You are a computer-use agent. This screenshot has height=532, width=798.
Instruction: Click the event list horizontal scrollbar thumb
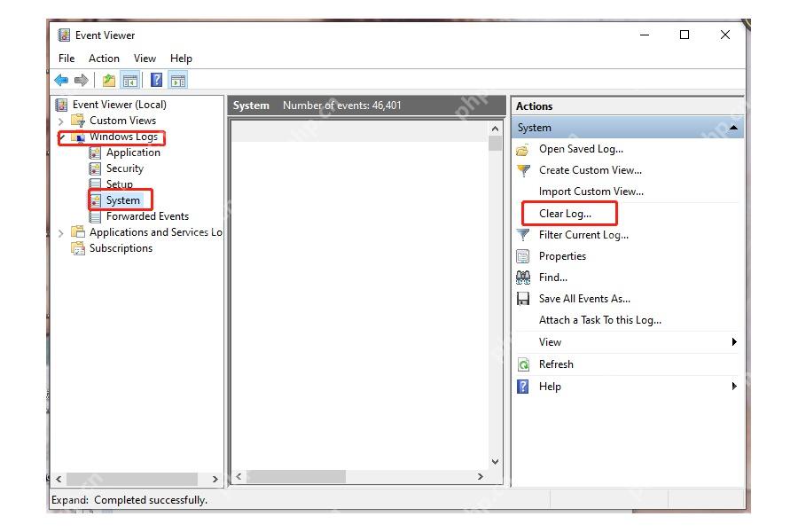coord(296,476)
